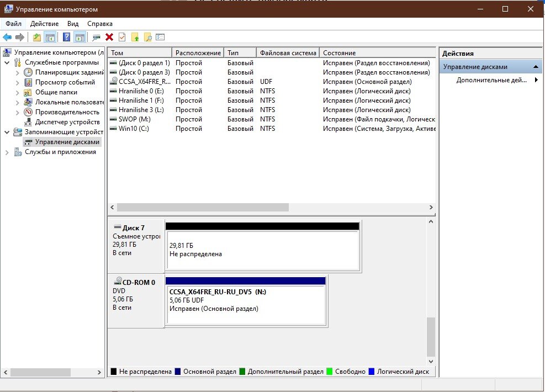This screenshot has height=392, width=545.
Task: Expand the Планировщик заданий node
Action: (17, 73)
